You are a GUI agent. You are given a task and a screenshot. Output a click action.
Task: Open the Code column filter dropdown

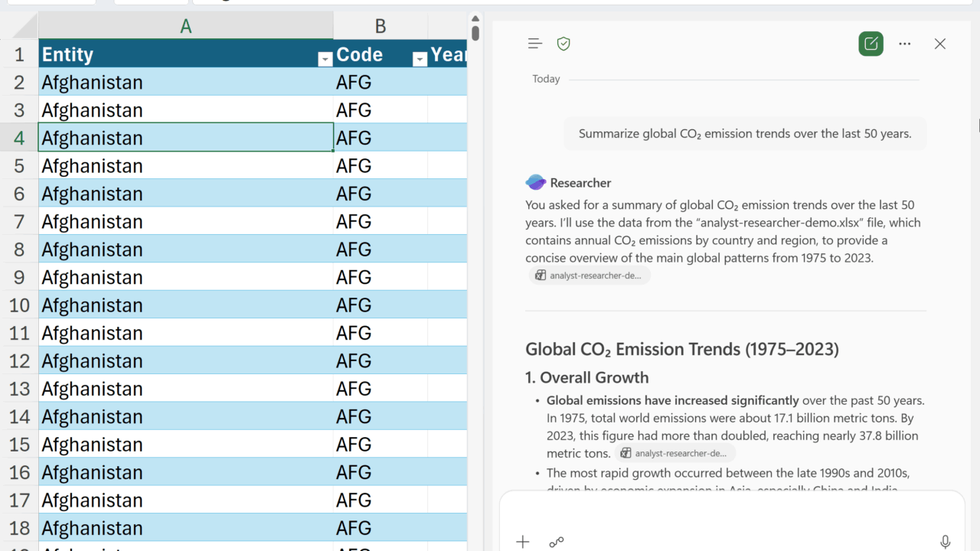(x=420, y=59)
